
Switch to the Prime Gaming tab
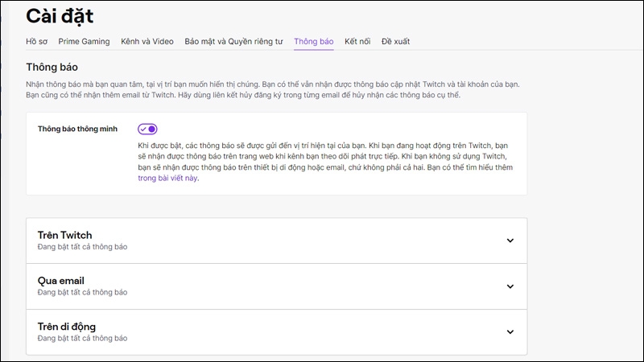click(x=84, y=42)
